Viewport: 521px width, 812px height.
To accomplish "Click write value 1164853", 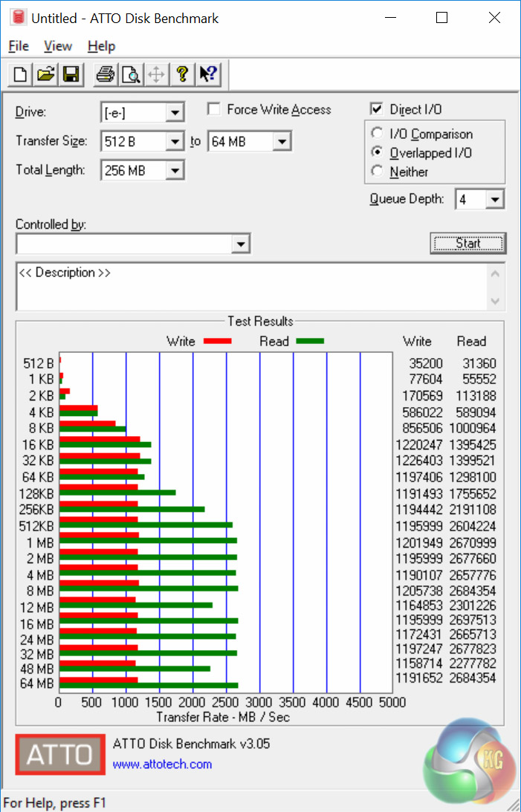I will click(x=419, y=605).
